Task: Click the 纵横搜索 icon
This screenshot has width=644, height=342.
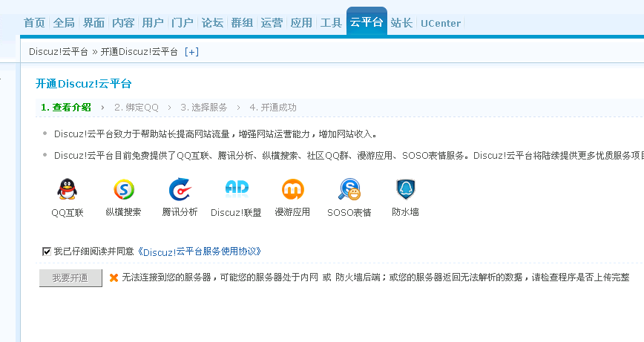Action: click(124, 189)
